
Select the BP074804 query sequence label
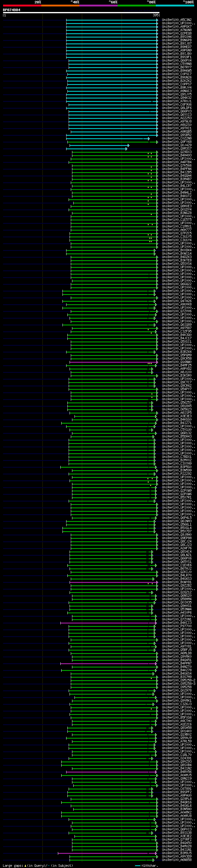coord(11,10)
